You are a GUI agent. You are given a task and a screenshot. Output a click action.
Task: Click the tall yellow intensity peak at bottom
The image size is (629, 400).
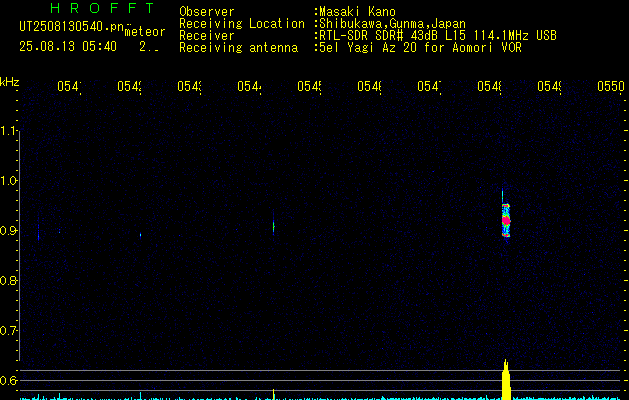click(x=506, y=380)
